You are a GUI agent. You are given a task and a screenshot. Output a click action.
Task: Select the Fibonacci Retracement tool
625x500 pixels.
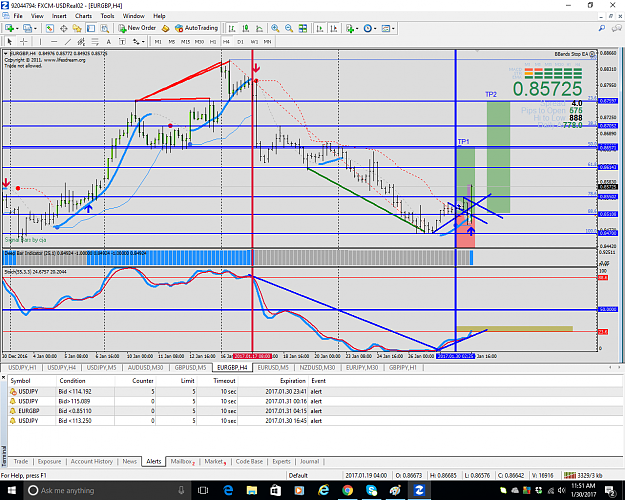pyautogui.click(x=95, y=41)
